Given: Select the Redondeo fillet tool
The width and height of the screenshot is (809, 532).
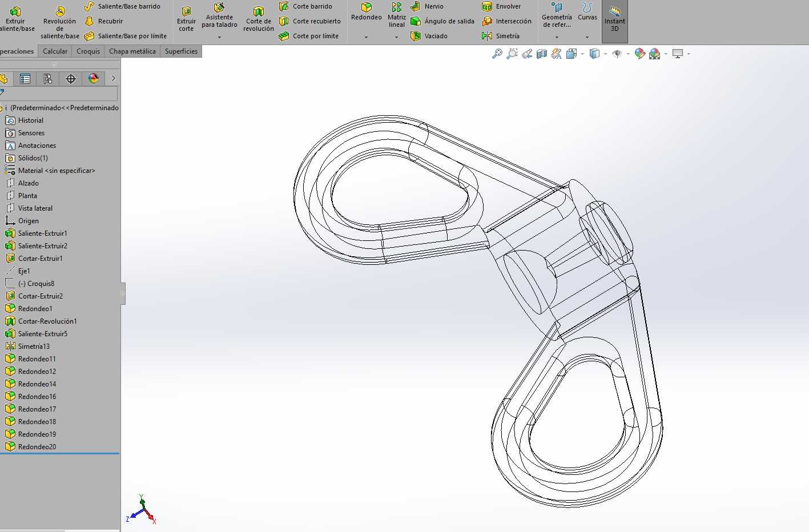Looking at the screenshot, I should click(x=367, y=13).
